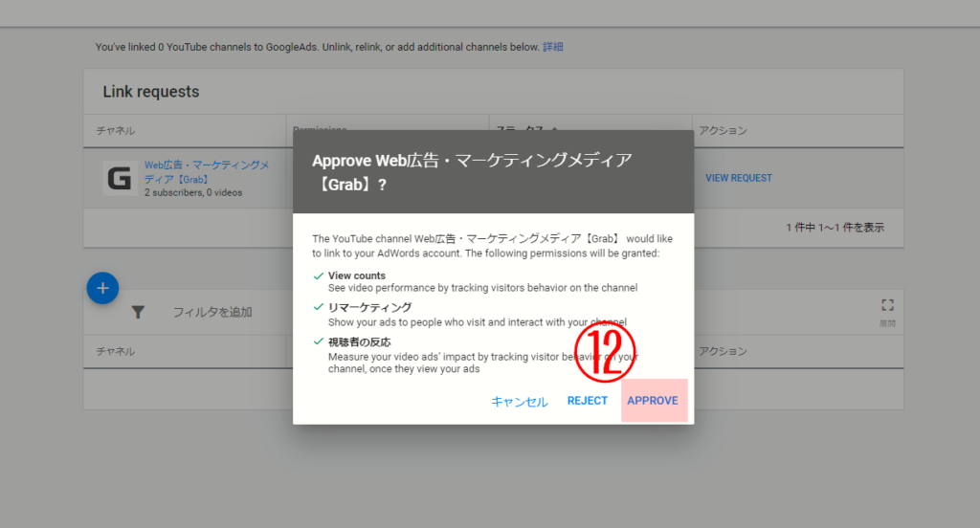Click チャネル column header in lower table
Screen dimensions: 980x528
click(x=116, y=351)
